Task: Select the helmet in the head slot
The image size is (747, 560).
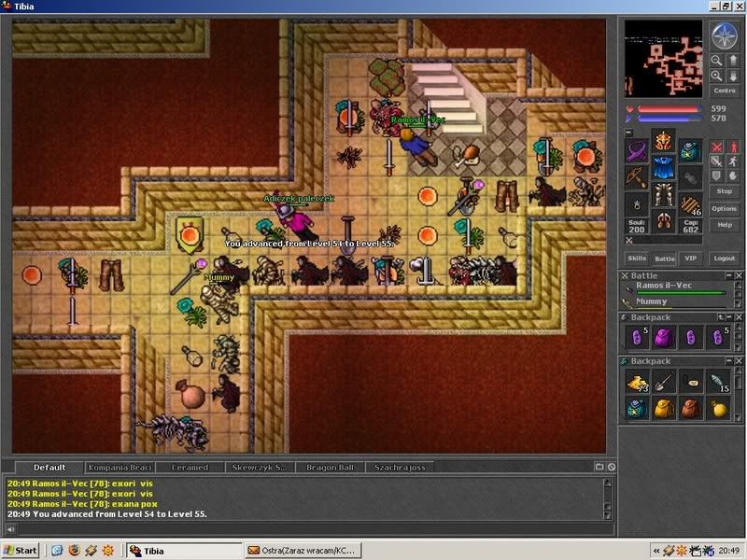Action: [663, 142]
